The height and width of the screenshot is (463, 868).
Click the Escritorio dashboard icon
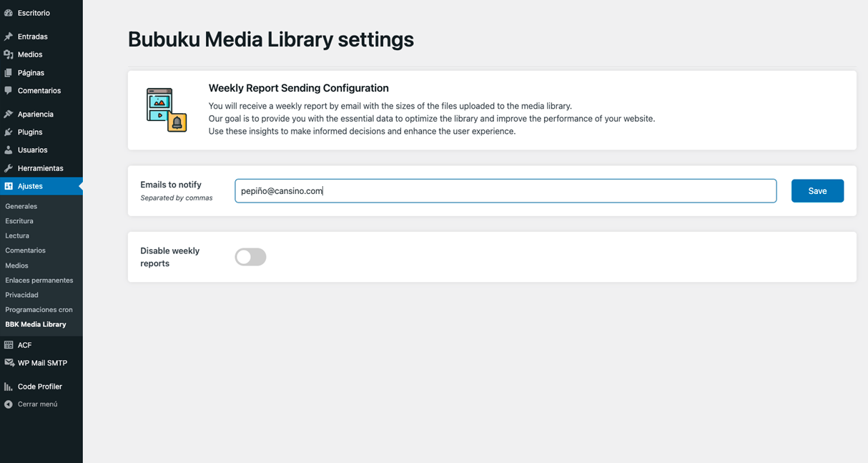(9, 13)
